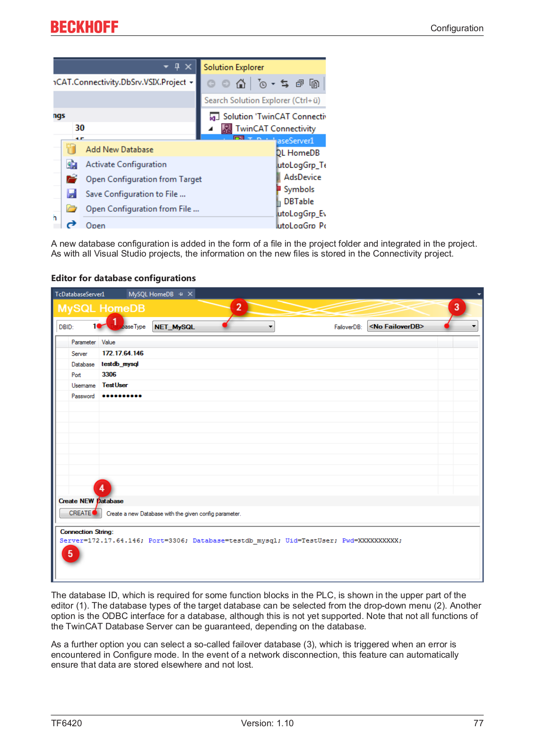Pin the MySQL HomeDB editor tab
535x756 pixels.
point(181,294)
